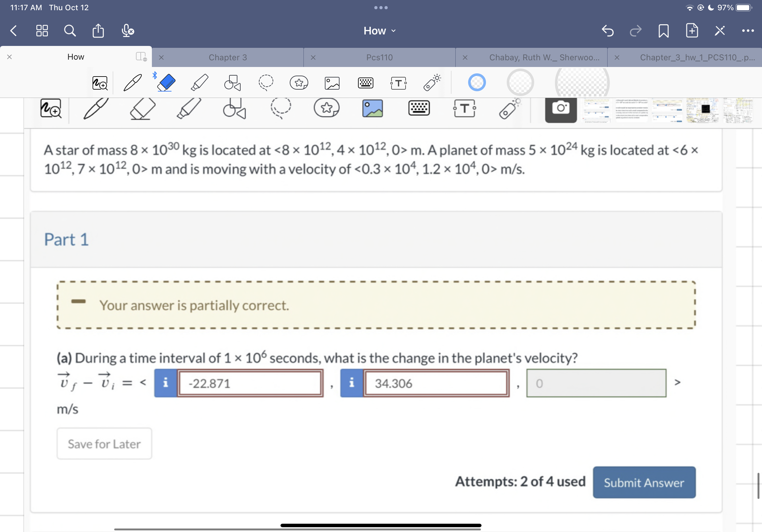Select the blue ink color swatch
762x532 pixels.
(x=477, y=82)
